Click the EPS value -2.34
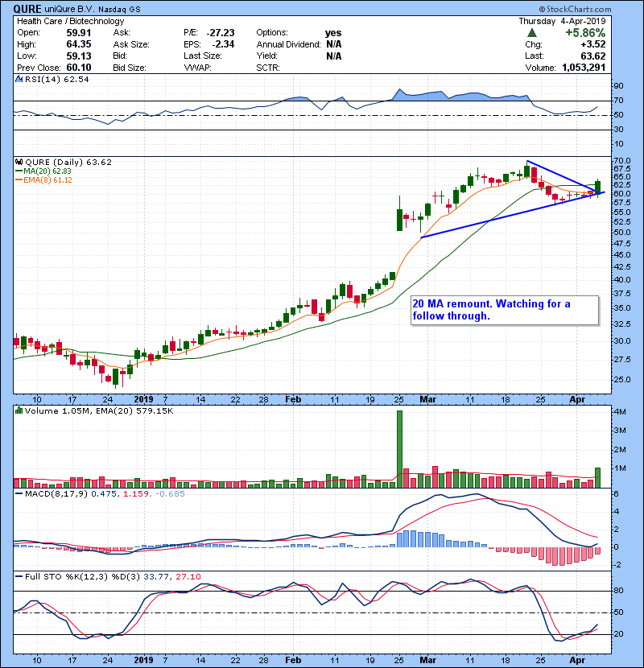This screenshot has height=668, width=644. tap(223, 44)
